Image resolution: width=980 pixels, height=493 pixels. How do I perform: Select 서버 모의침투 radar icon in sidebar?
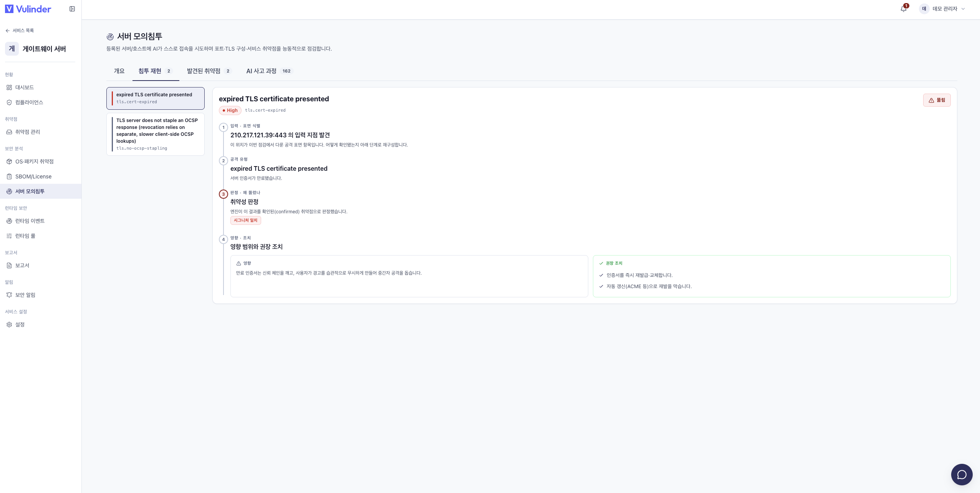[9, 191]
